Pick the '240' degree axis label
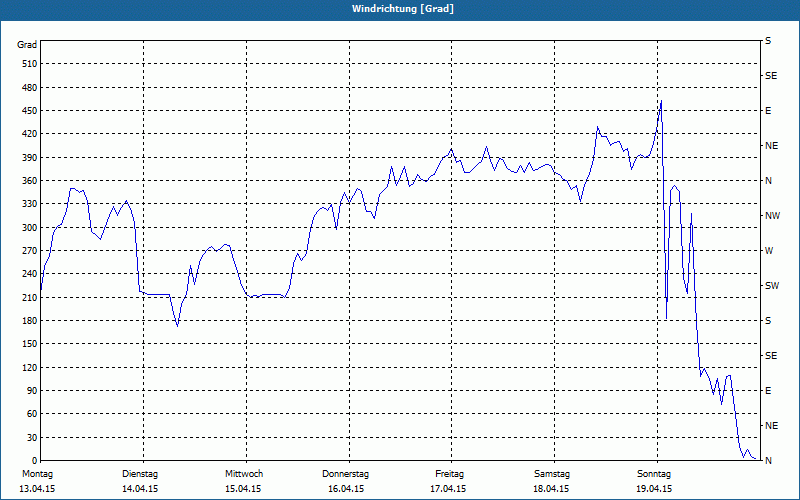 [x=30, y=273]
